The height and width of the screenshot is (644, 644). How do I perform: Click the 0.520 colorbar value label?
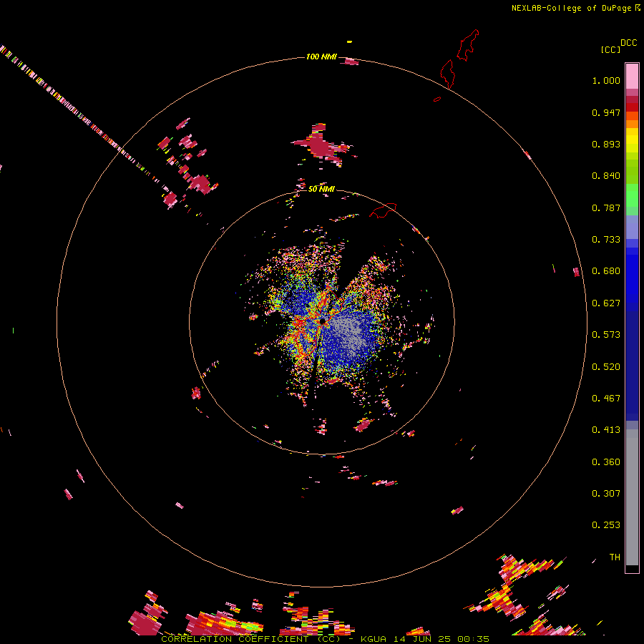tap(606, 367)
